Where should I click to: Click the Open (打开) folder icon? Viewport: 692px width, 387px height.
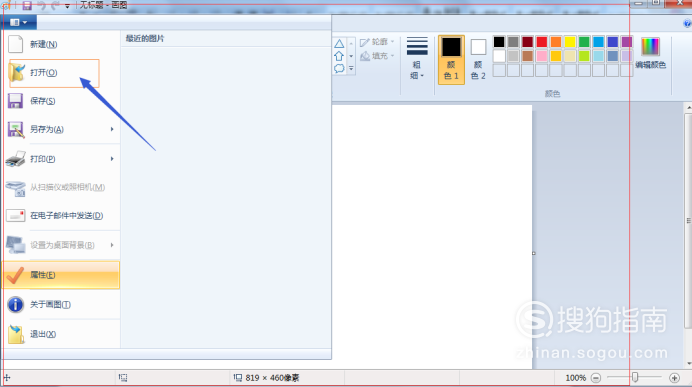[17, 72]
